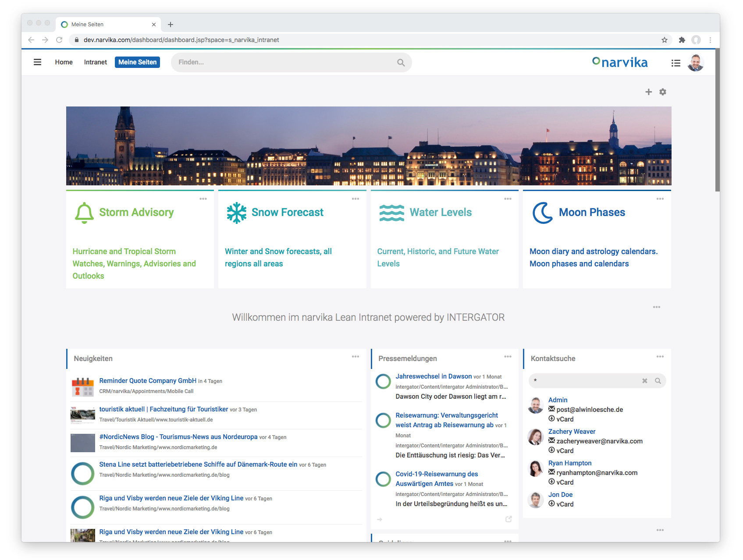Go back in browser history

point(31,40)
